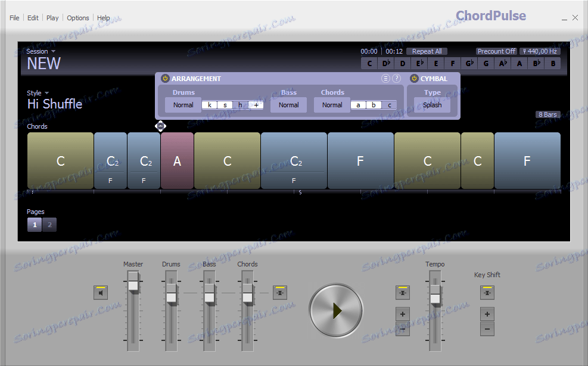Click the NEW session name

pos(43,63)
